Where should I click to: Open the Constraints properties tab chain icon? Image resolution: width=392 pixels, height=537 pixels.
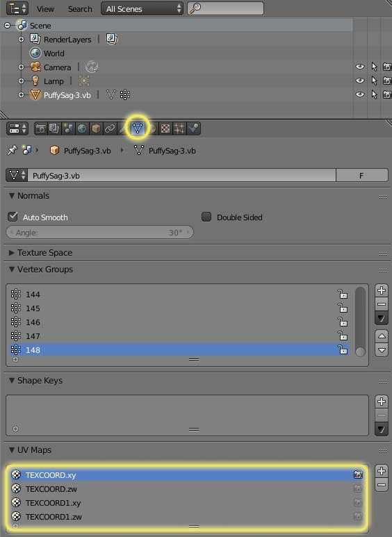click(110, 129)
